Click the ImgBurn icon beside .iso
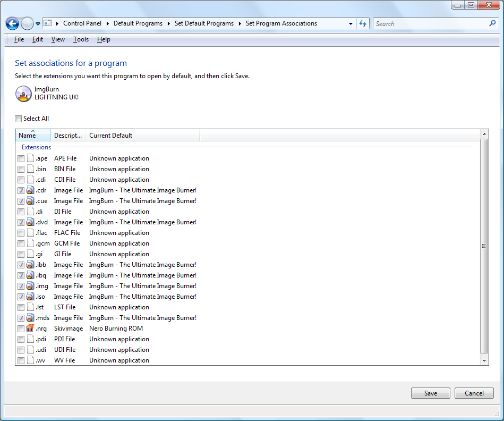This screenshot has height=421, width=504. (x=30, y=297)
